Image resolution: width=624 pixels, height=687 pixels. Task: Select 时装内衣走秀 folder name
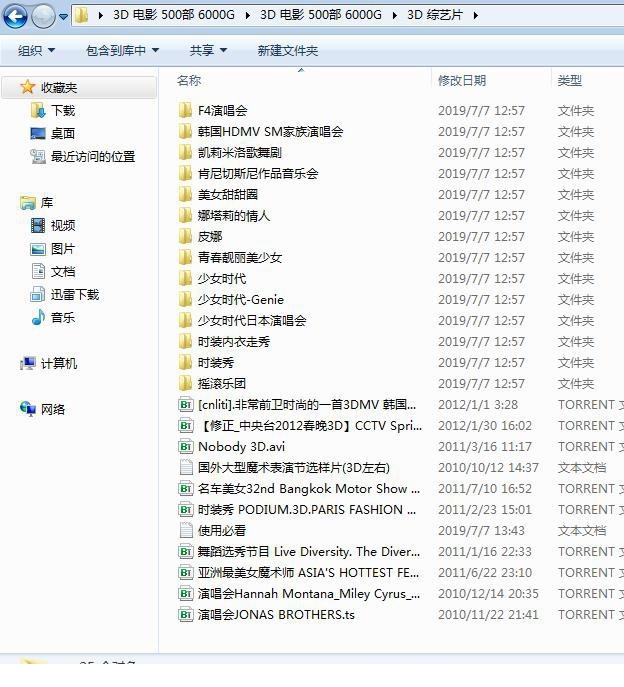(x=234, y=342)
